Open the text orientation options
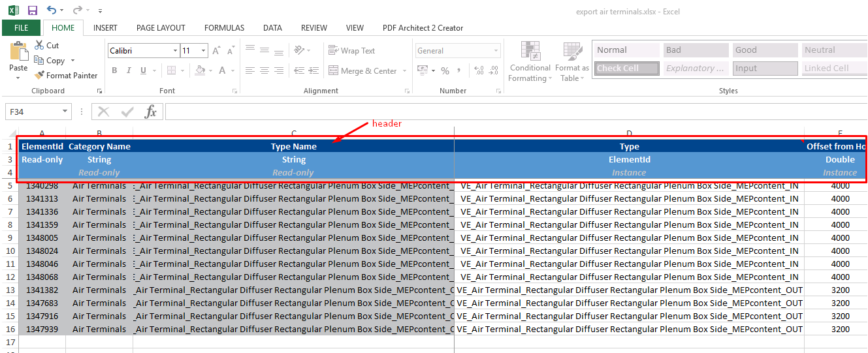Viewport: 868px width, 353px height. [x=299, y=50]
